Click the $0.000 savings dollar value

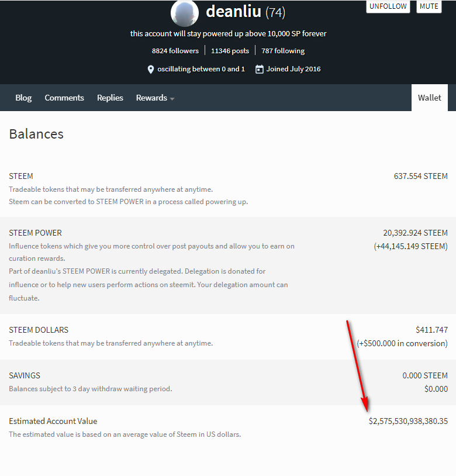pyautogui.click(x=436, y=389)
